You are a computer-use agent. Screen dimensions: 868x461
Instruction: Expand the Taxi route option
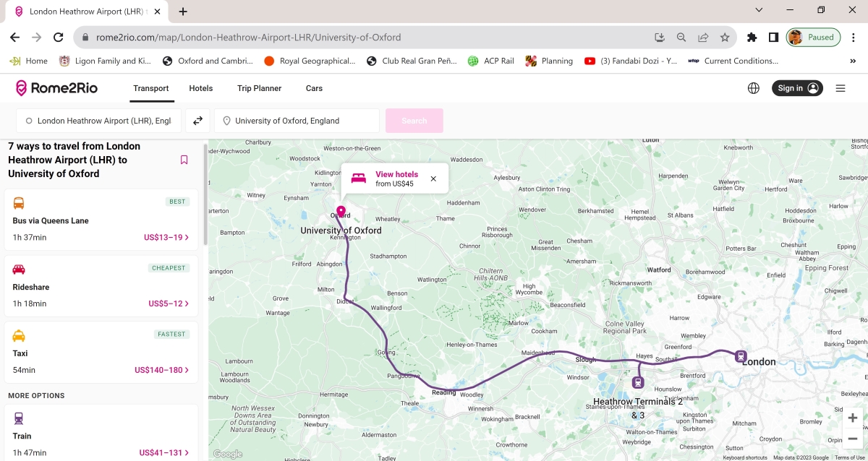tap(101, 353)
